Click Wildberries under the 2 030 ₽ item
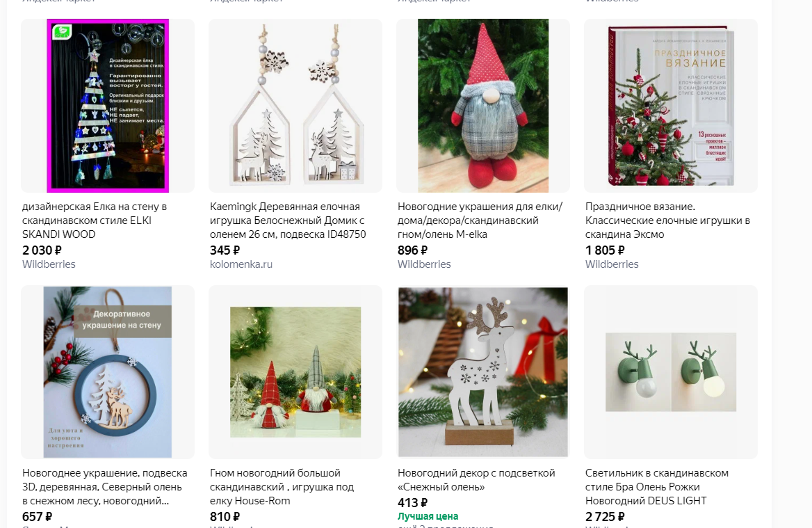Screen dimensions: 812x528 (x=49, y=264)
